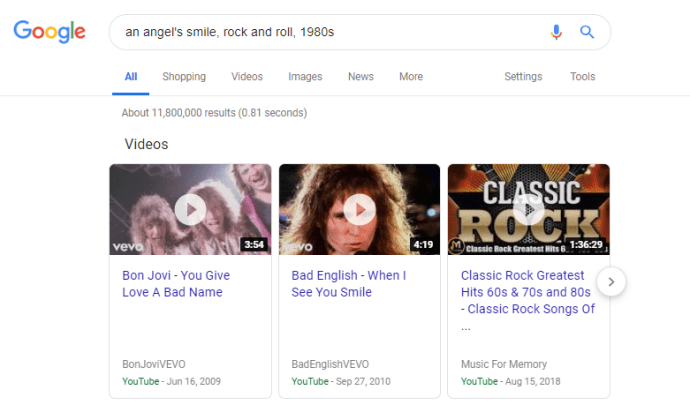690x420 pixels.
Task: Open Classic Rock Greatest Hits 60s & 70s link
Action: coord(528,300)
